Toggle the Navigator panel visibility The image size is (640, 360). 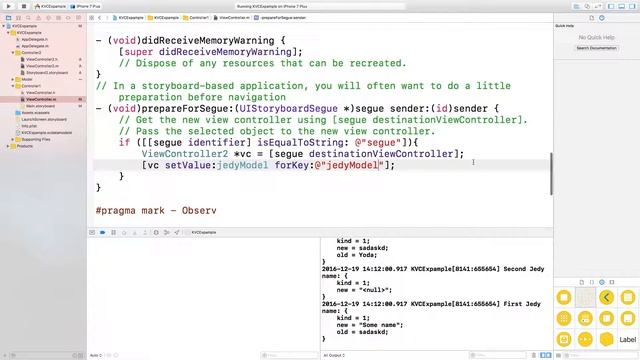tap(611, 7)
